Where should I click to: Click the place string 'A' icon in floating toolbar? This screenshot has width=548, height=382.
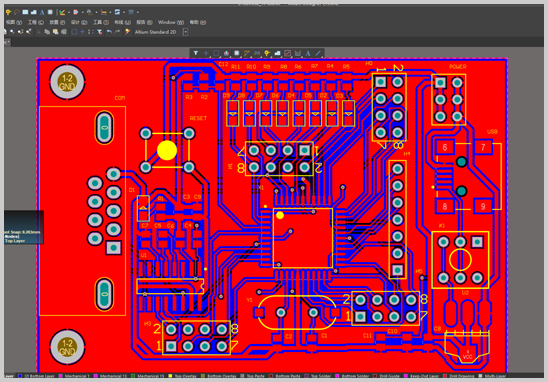tap(308, 53)
